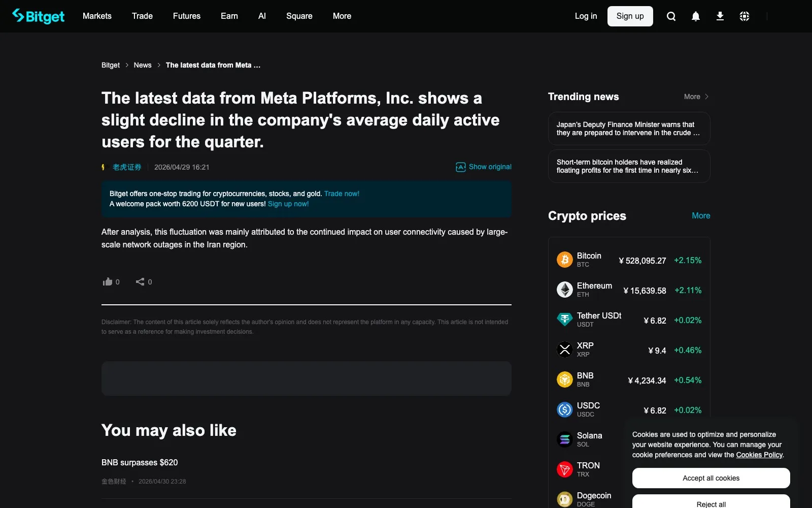Screen dimensions: 812x508
Task: Click source 金色财经 under BNB article
Action: point(114,481)
